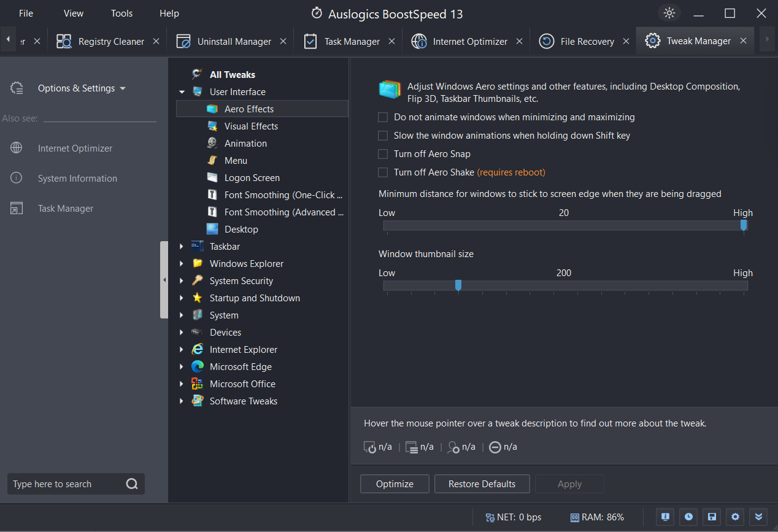Screen dimensions: 778x532
Task: Click the alert icon in status bar
Action: coord(665,517)
